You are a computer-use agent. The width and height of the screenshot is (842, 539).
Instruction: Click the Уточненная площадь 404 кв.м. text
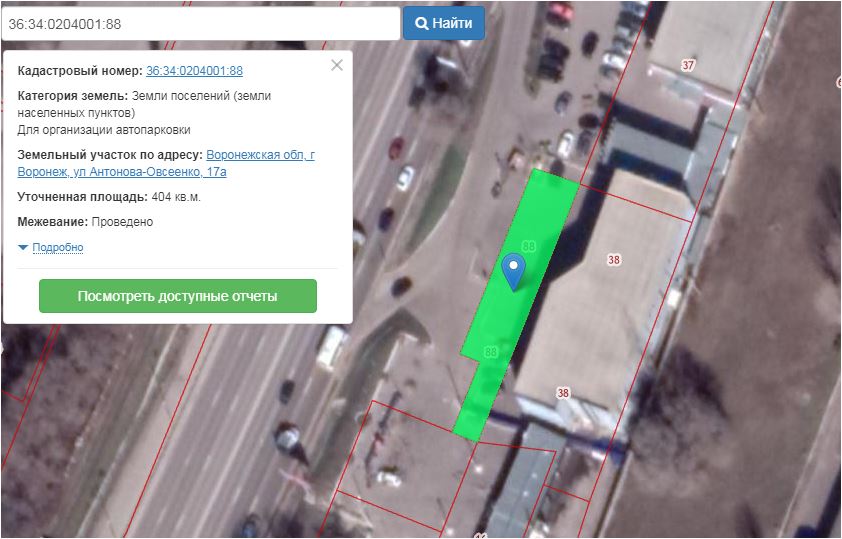coord(109,197)
